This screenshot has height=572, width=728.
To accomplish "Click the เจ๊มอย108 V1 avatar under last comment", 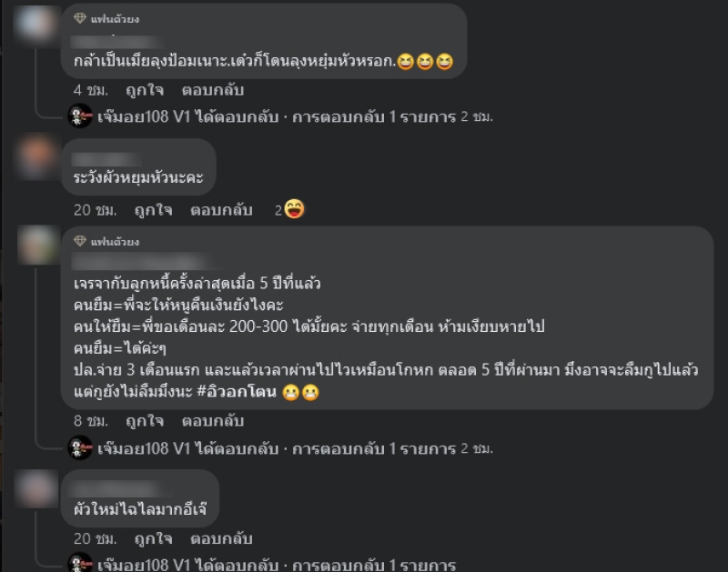I will pyautogui.click(x=80, y=563).
